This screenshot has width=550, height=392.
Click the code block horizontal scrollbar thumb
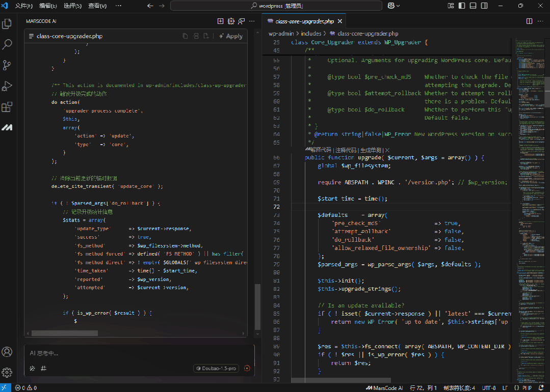click(x=65, y=333)
